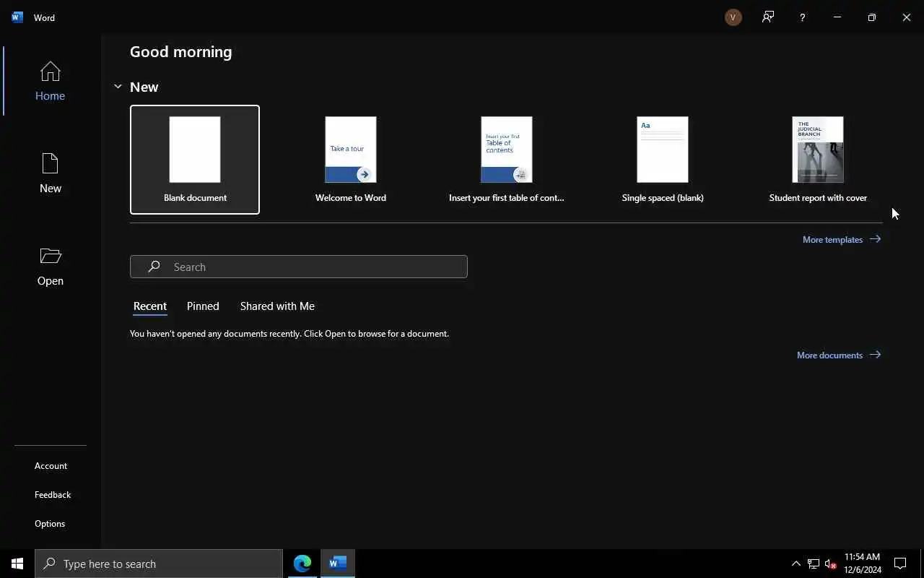Click the account avatar V in title bar

pyautogui.click(x=733, y=17)
